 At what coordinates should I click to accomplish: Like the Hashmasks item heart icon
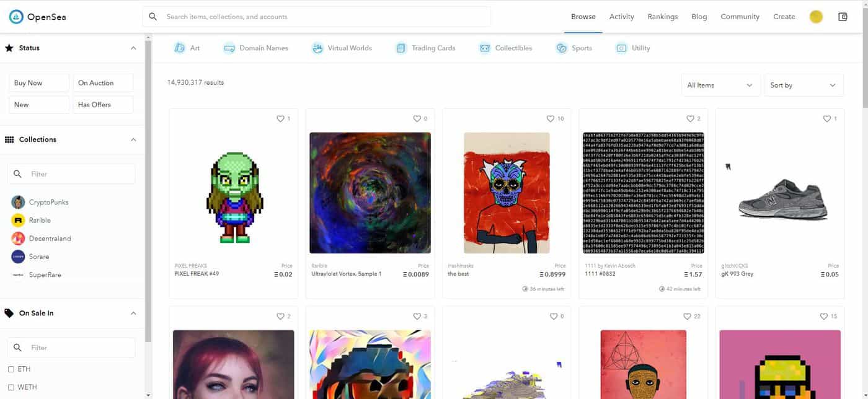(x=550, y=118)
